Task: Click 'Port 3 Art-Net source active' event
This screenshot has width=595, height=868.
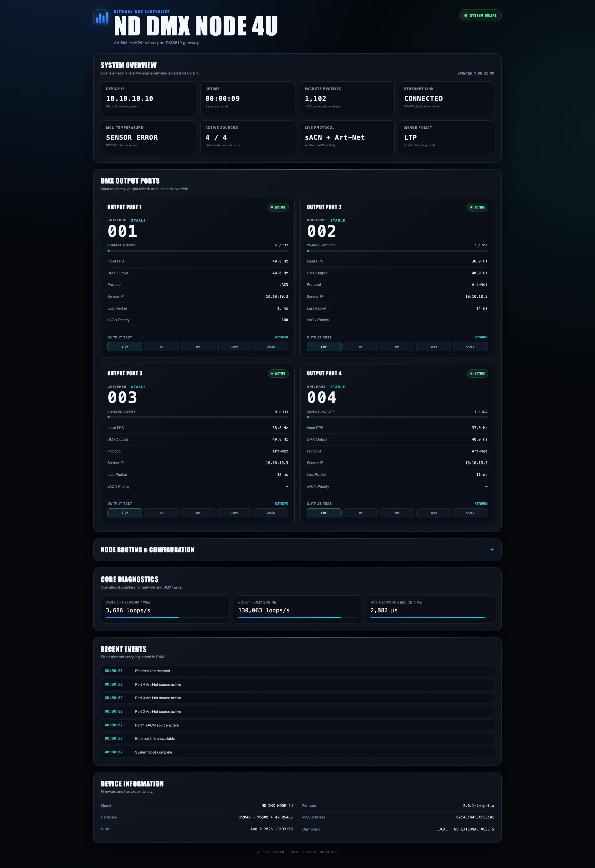Action: click(297, 698)
